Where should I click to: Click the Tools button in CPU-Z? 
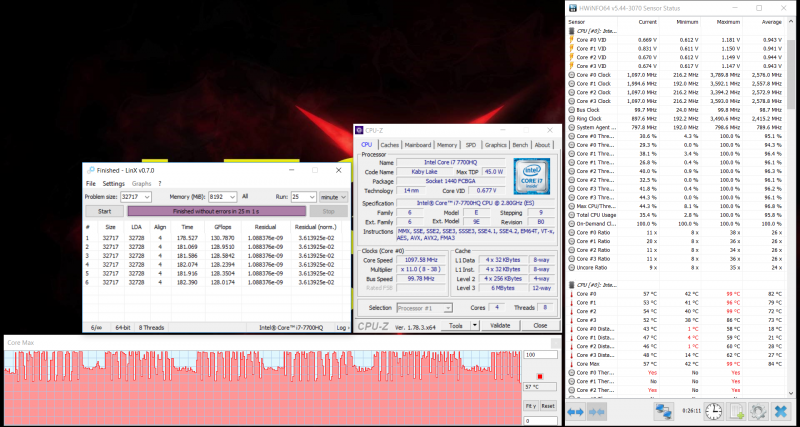(456, 325)
